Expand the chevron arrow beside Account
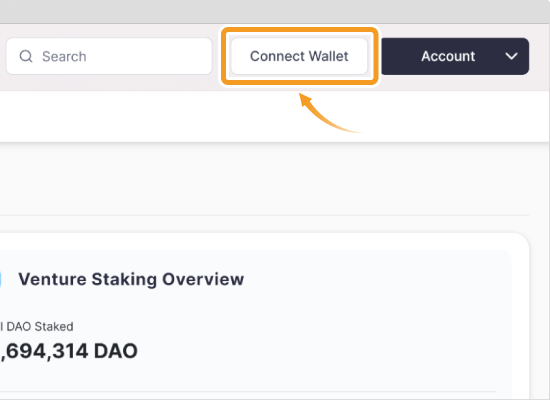This screenshot has width=550, height=400. click(511, 56)
